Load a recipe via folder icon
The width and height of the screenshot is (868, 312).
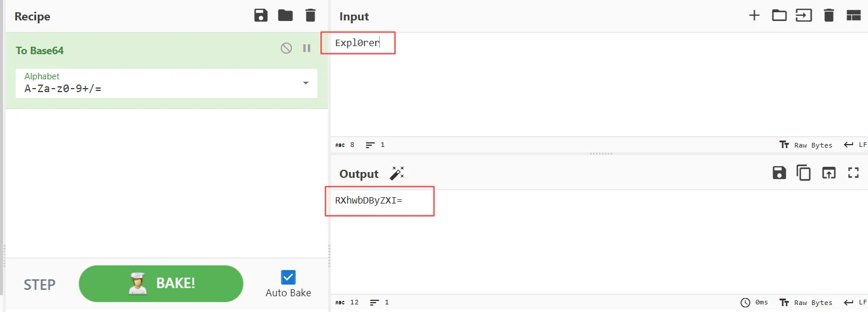tap(285, 16)
